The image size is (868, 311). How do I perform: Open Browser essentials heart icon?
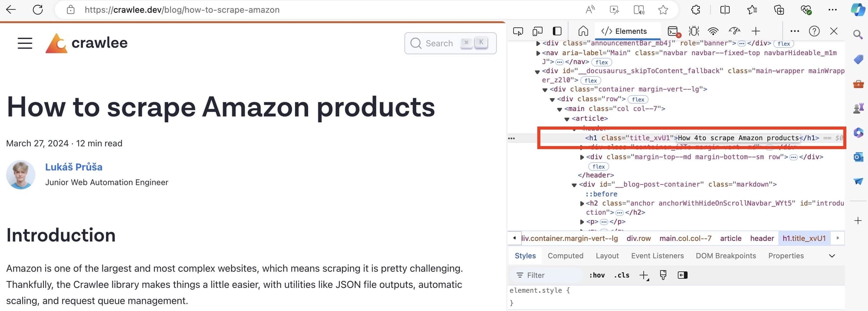[806, 10]
